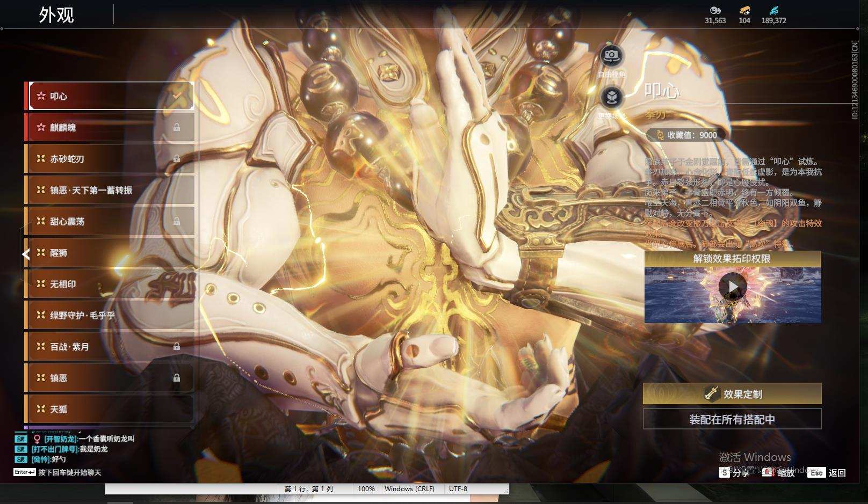Open the 效果定制 effect customization button
868x504 pixels.
tap(732, 393)
